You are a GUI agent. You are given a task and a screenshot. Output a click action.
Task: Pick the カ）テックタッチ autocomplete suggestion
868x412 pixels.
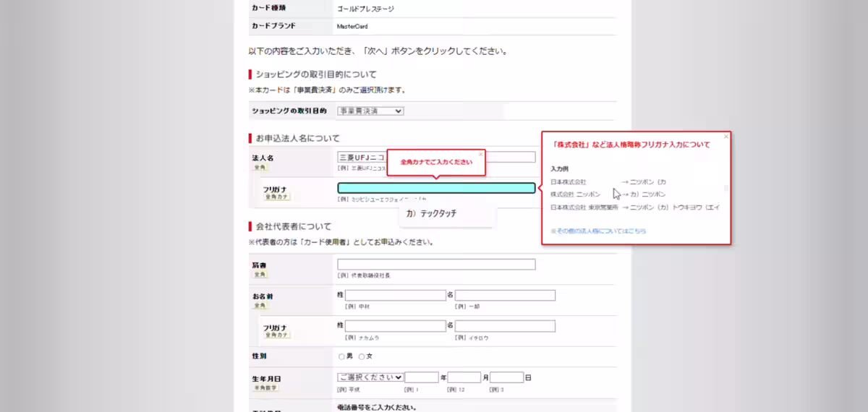tap(431, 214)
